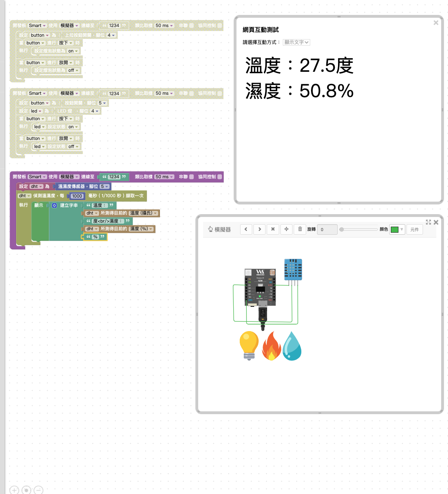The width and height of the screenshot is (448, 494).
Task: Click the simulator next arrow button
Action: pyautogui.click(x=259, y=229)
